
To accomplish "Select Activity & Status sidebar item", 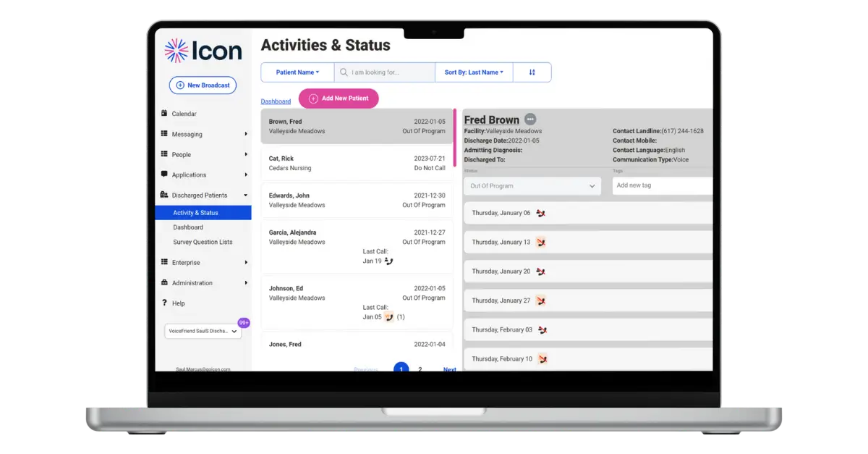I will (x=195, y=213).
